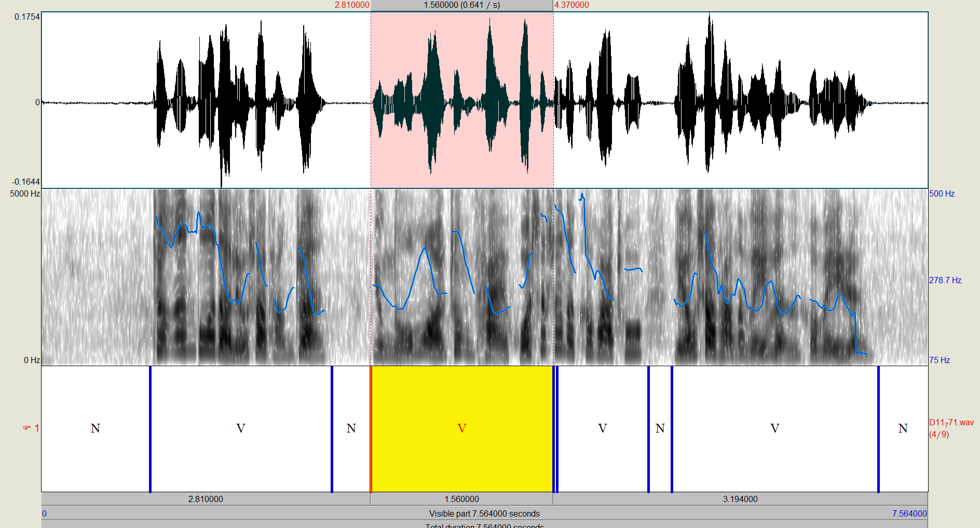Click the boundary before the final N interval
This screenshot has height=528, width=980.
878,428
